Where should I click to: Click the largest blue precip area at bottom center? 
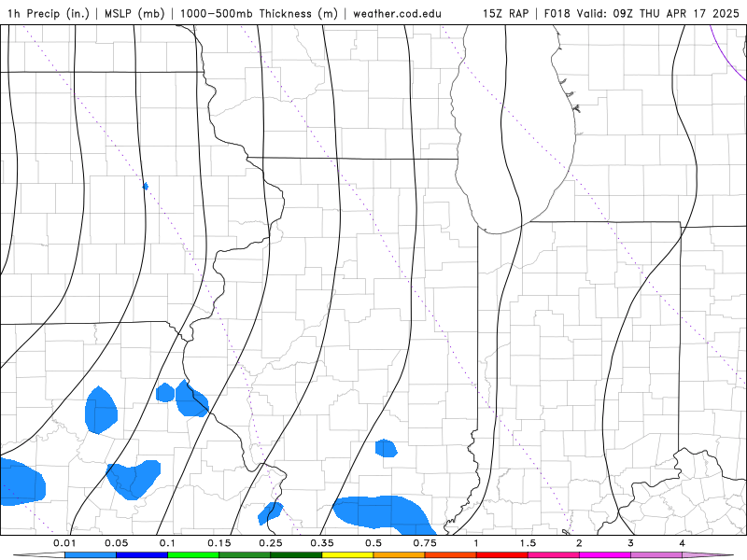tap(384, 513)
